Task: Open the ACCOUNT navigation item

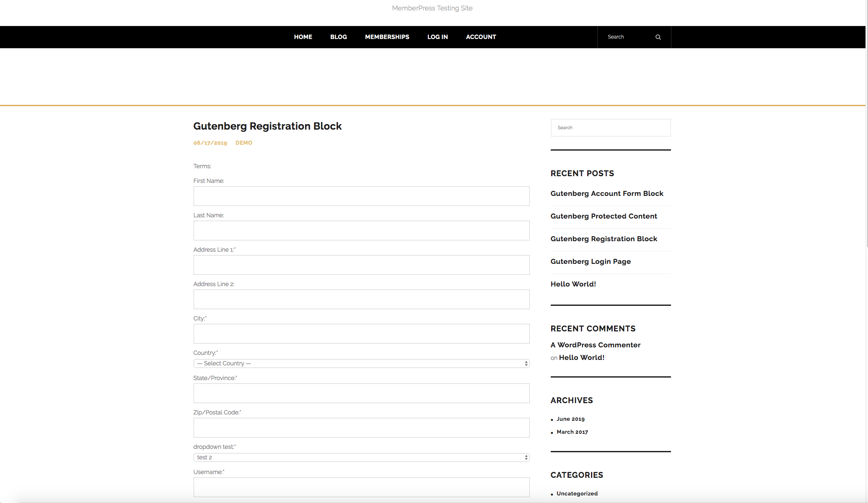Action: pyautogui.click(x=481, y=37)
